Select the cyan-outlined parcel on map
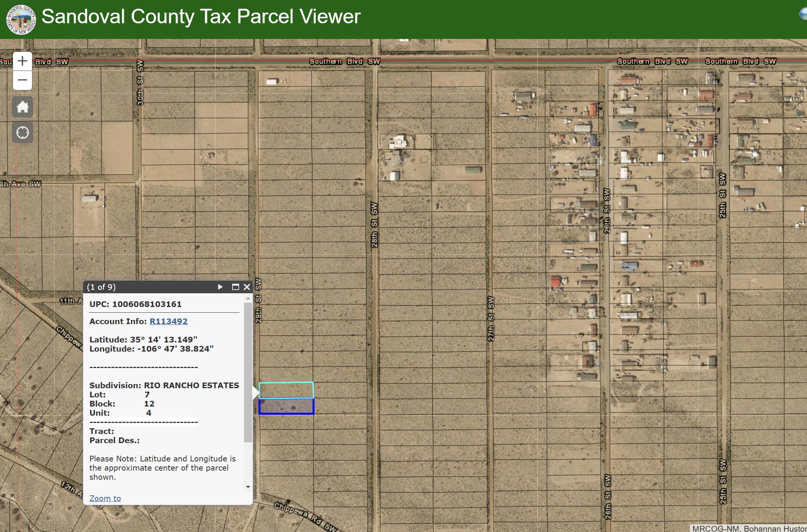The width and height of the screenshot is (807, 532). tap(286, 390)
